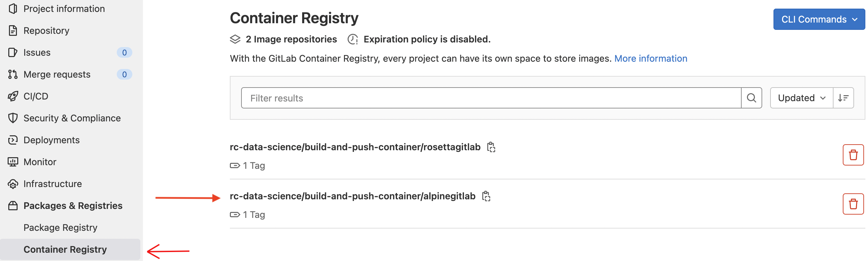The width and height of the screenshot is (868, 261).
Task: Open the Updated sort dropdown
Action: 801,98
